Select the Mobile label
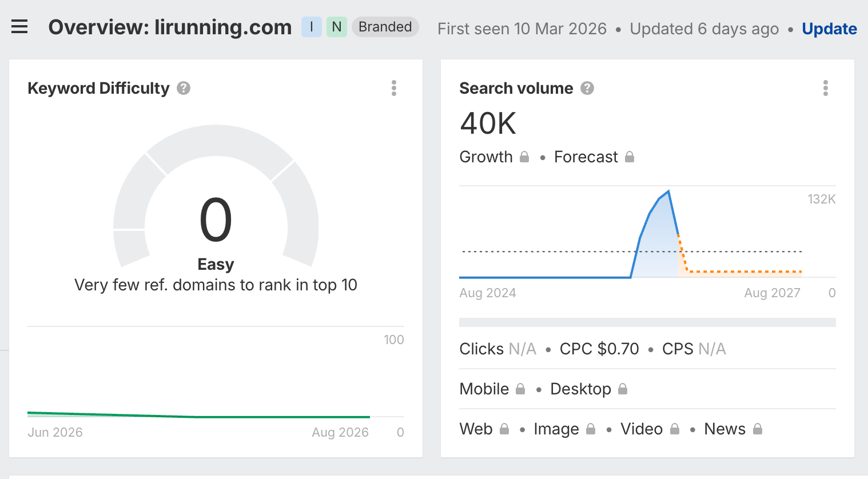This screenshot has height=479, width=868. click(484, 389)
